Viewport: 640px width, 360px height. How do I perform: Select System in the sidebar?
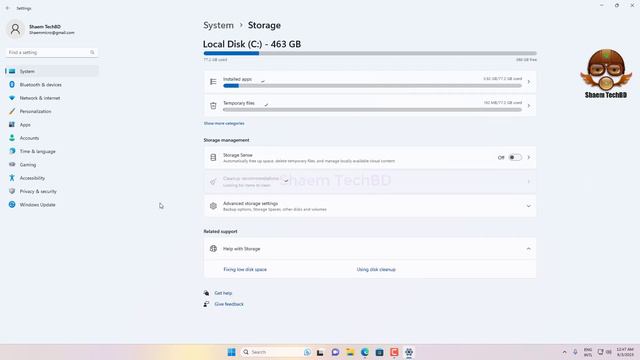click(52, 71)
